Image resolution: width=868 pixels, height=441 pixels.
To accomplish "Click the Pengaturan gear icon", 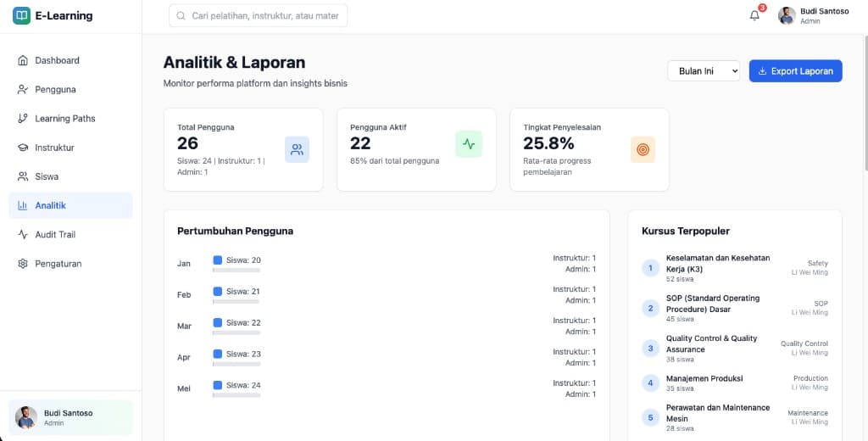I will [x=23, y=264].
